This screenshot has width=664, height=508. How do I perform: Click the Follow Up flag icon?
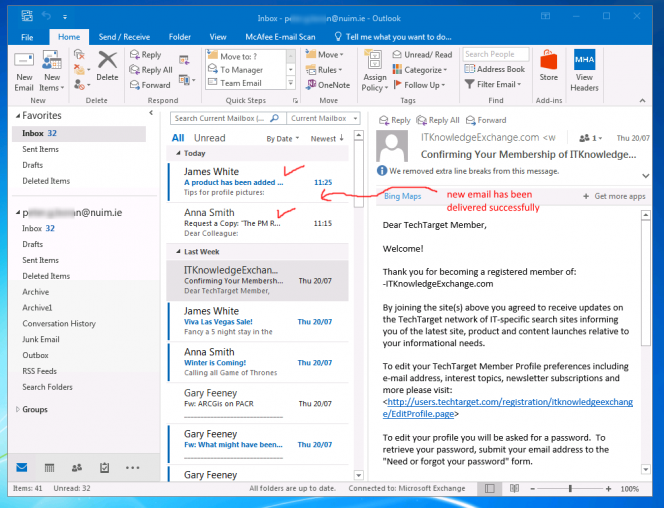[397, 84]
